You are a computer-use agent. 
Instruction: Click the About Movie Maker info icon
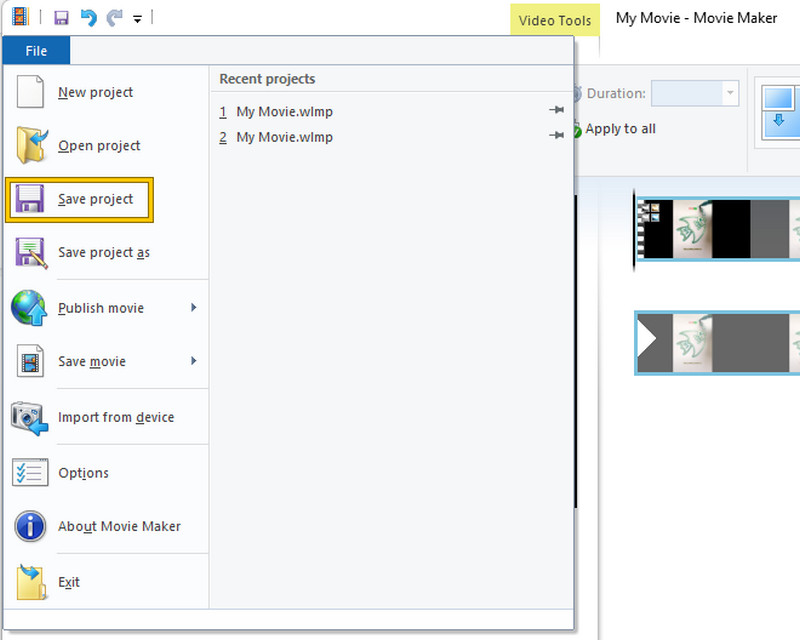pos(30,526)
